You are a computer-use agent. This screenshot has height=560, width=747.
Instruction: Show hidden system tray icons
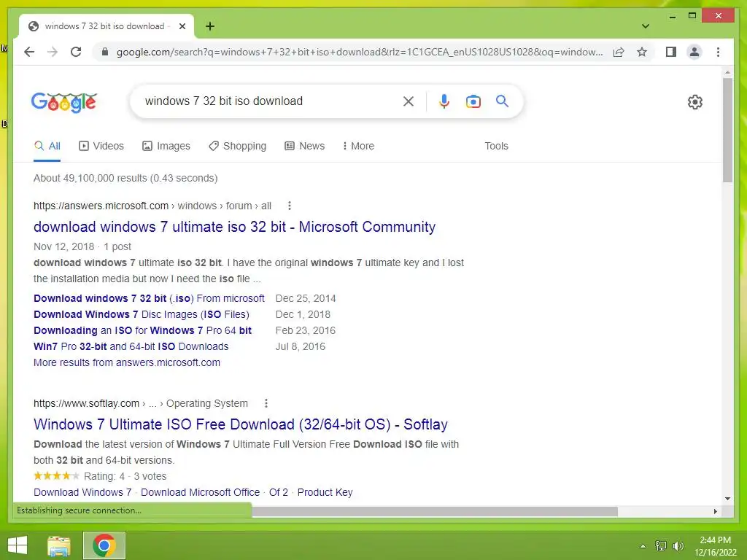[x=643, y=546]
